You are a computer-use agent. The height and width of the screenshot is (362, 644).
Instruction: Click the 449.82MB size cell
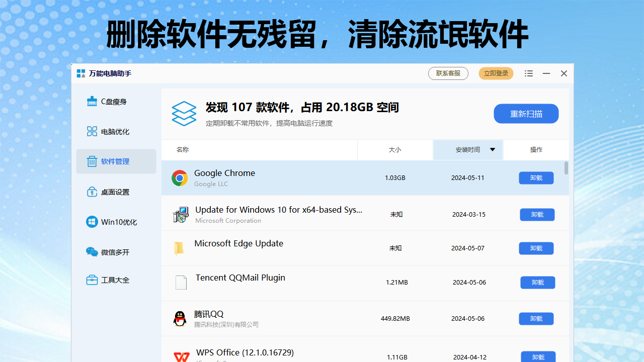tap(395, 319)
